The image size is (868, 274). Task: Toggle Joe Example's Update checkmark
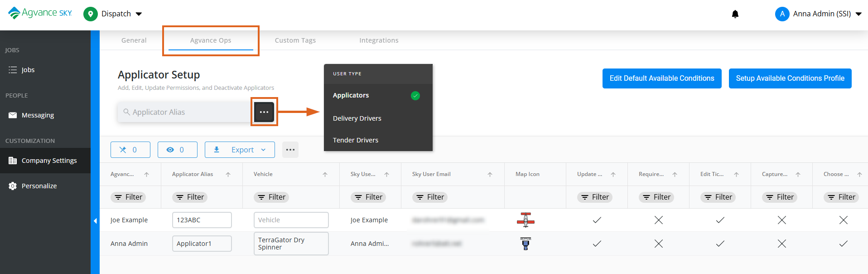click(597, 220)
